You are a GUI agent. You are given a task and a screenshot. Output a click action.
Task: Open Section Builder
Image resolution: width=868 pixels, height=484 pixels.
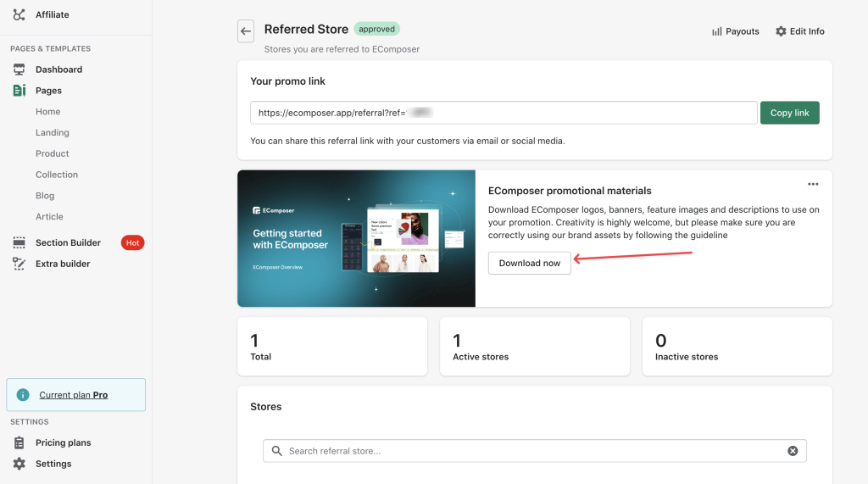68,242
